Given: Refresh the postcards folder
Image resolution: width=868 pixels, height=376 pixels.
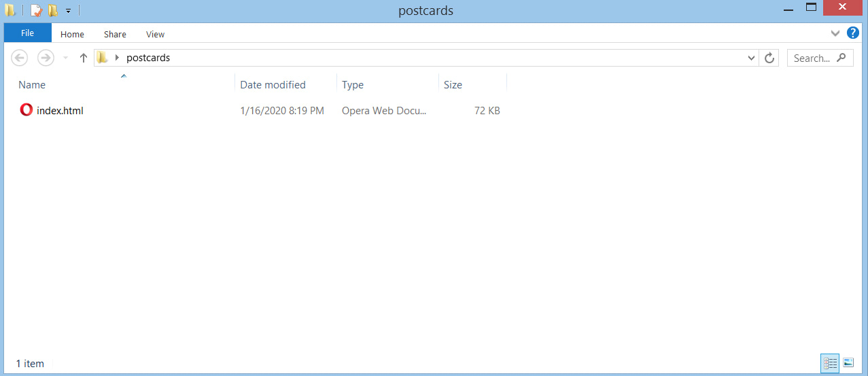Looking at the screenshot, I should (769, 58).
